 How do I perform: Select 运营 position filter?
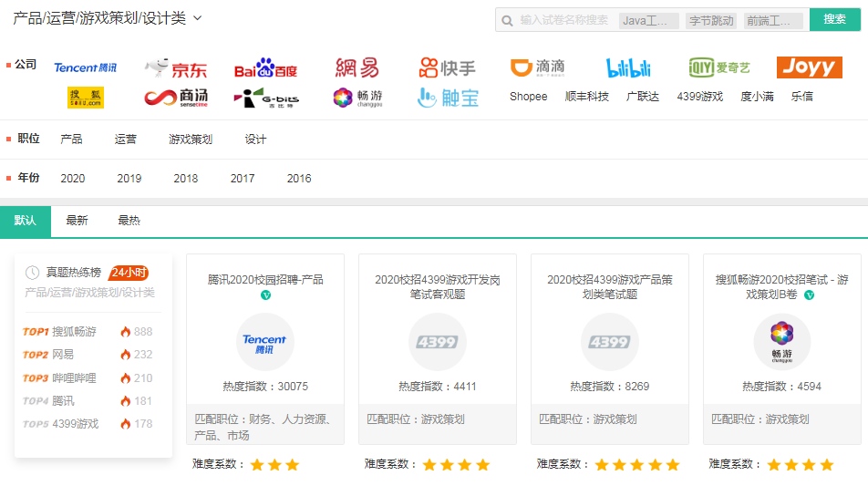tap(125, 140)
